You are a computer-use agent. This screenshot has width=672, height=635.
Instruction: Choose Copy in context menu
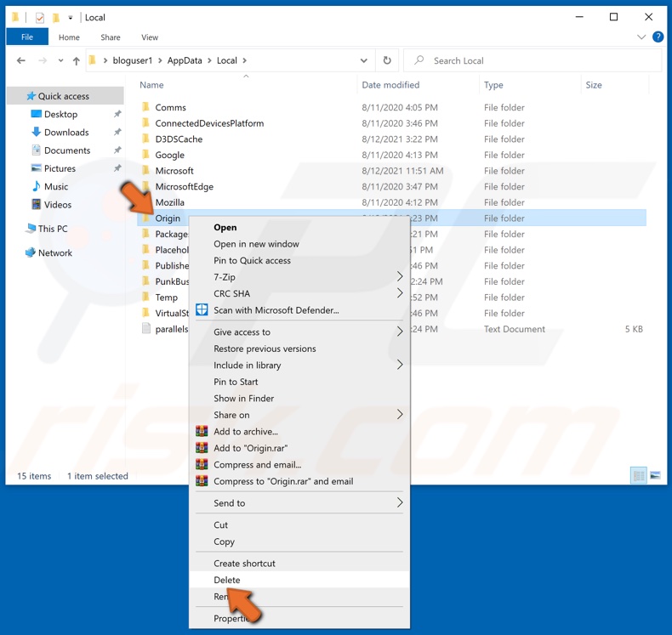tap(299, 541)
